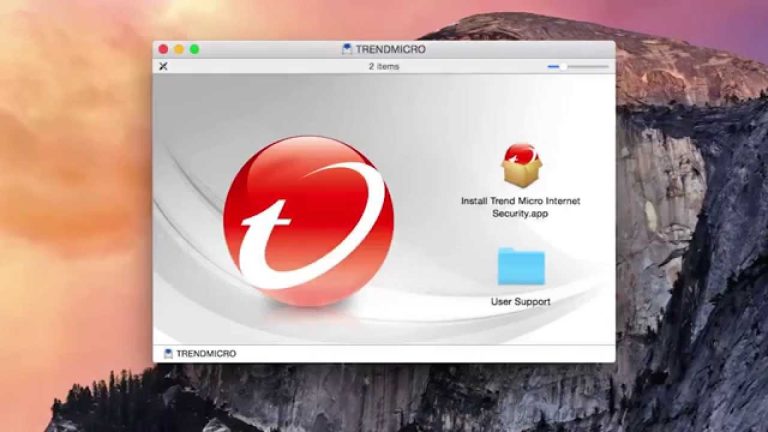Click the TRENDMICRO window title text
Screen dimensions: 768x432
tap(390, 49)
